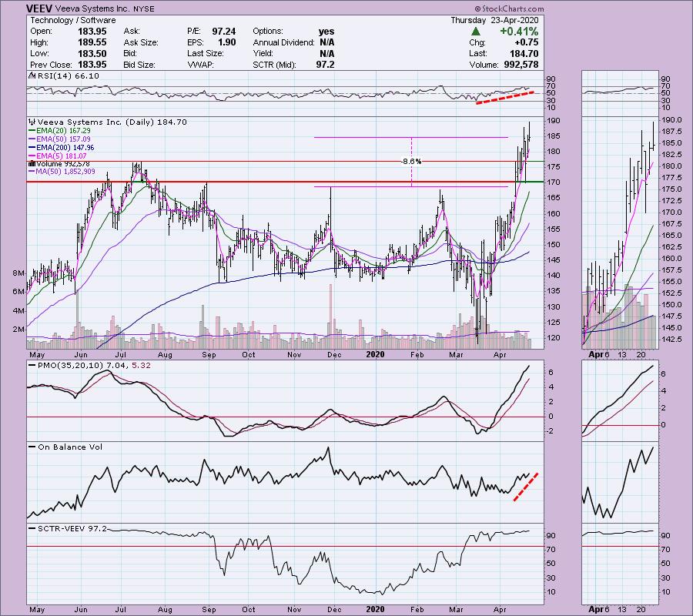This screenshot has width=693, height=616.
Task: Click the volume bars icon in the price legend
Action: click(x=32, y=164)
